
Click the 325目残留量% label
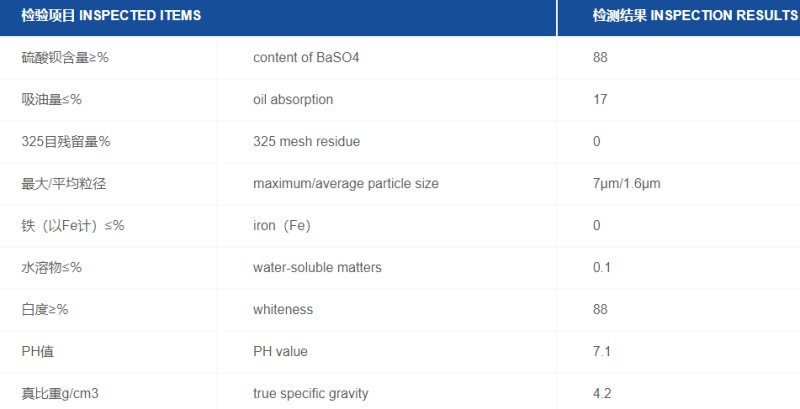(66, 142)
